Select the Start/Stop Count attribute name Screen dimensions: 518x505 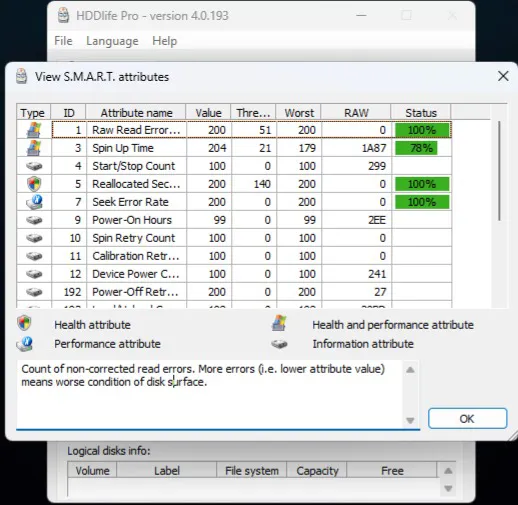click(x=133, y=166)
